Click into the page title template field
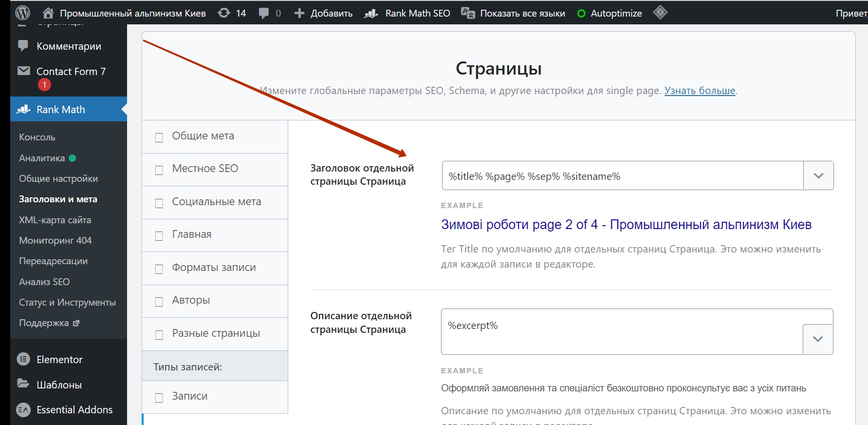 [x=622, y=176]
